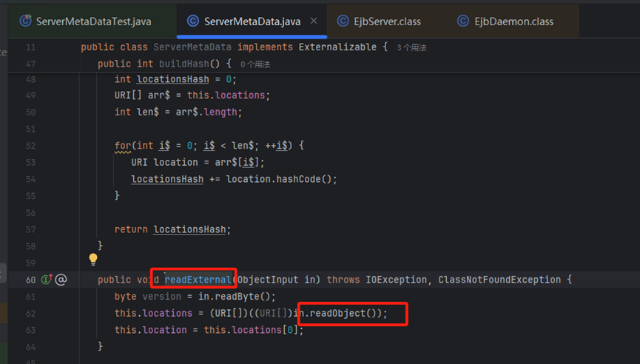This screenshot has height=364, width=640.
Task: Click the 'return locationsHash' statement
Action: [172, 229]
